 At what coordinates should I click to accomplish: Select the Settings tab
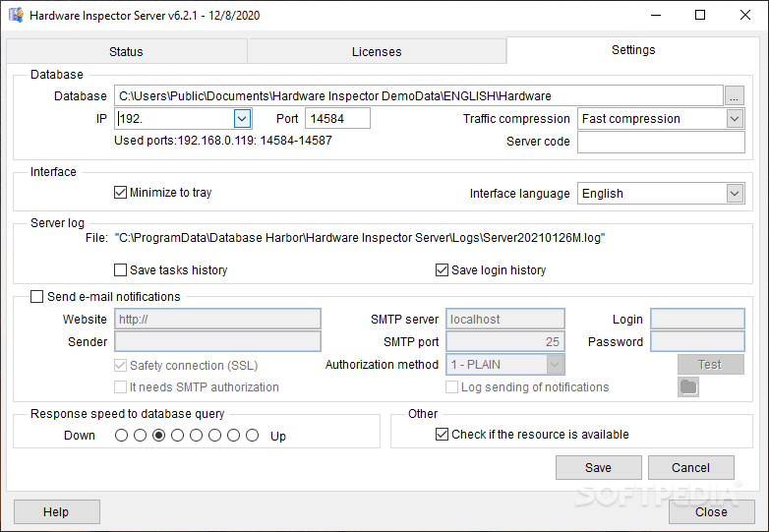pos(633,50)
